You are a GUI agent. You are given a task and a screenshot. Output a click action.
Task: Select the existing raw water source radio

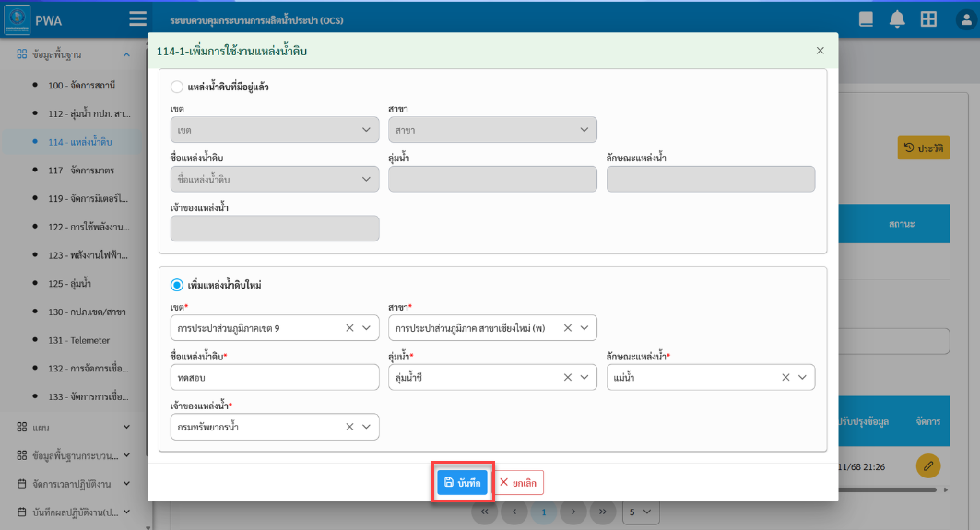click(x=177, y=87)
